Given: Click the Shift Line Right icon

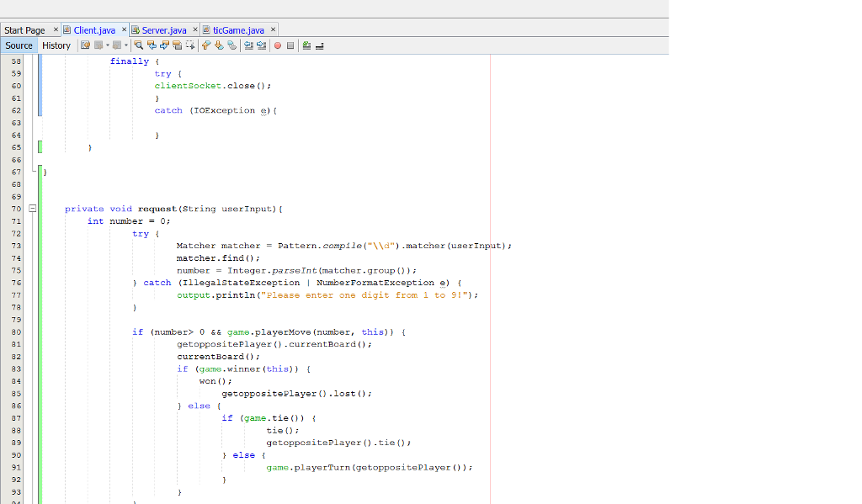Looking at the screenshot, I should tap(261, 45).
